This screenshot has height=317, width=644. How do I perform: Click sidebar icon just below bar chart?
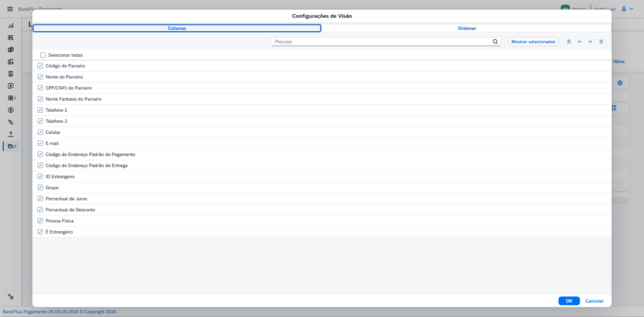tap(11, 38)
